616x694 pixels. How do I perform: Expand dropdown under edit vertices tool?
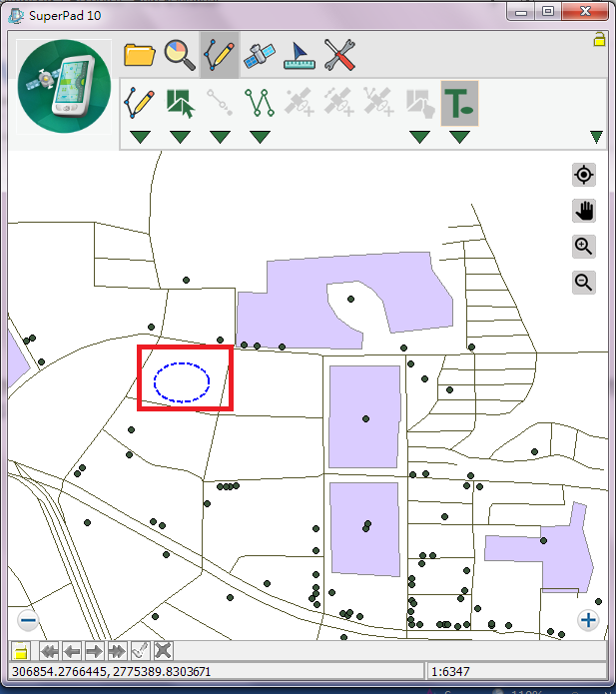pos(260,137)
